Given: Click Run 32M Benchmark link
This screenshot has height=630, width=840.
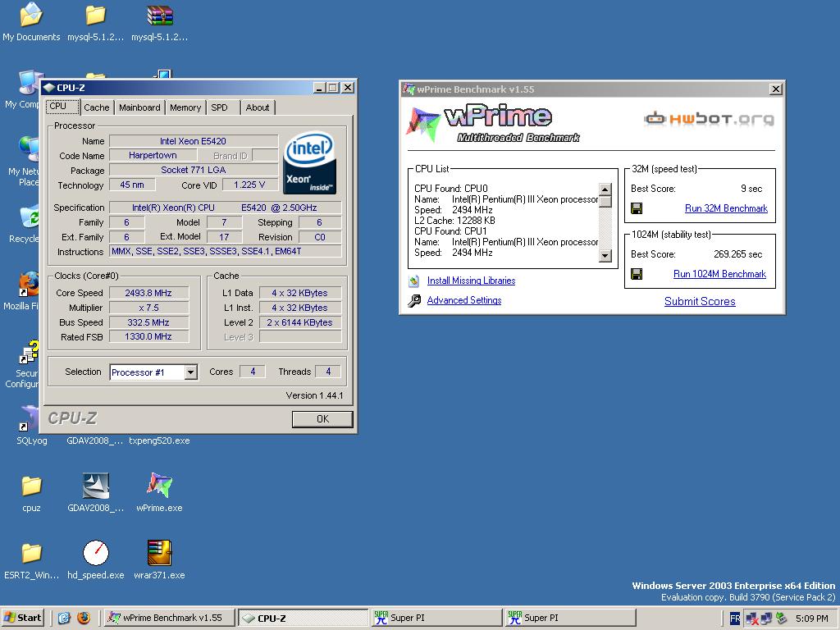Looking at the screenshot, I should tap(726, 208).
